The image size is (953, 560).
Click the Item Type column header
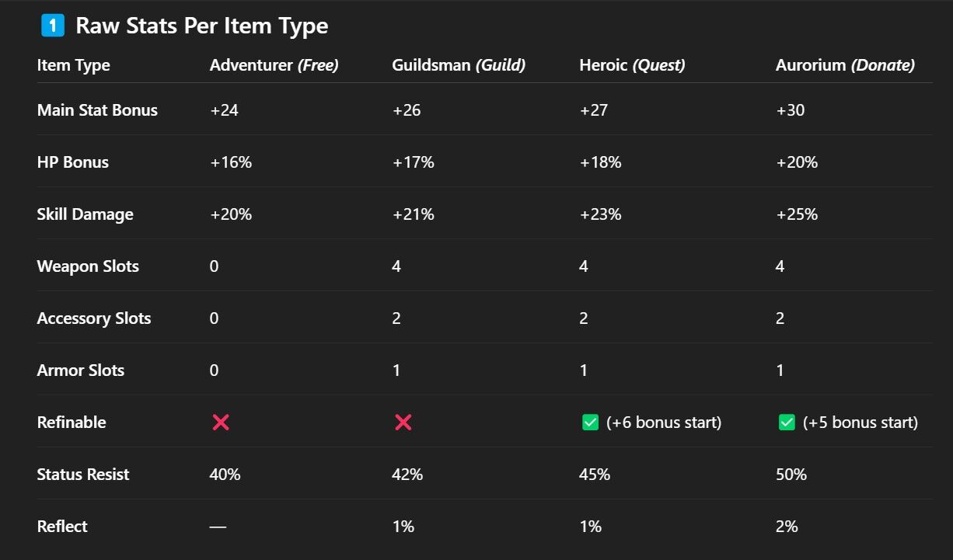[x=73, y=65]
